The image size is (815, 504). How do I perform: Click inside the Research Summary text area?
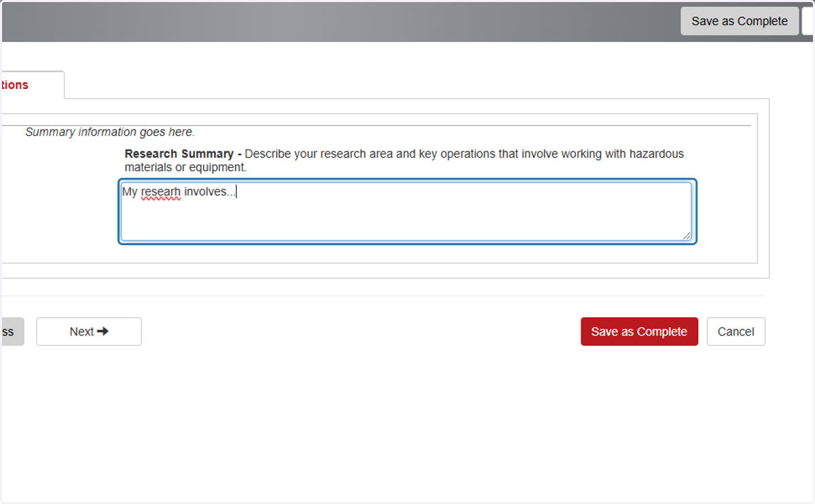[407, 211]
